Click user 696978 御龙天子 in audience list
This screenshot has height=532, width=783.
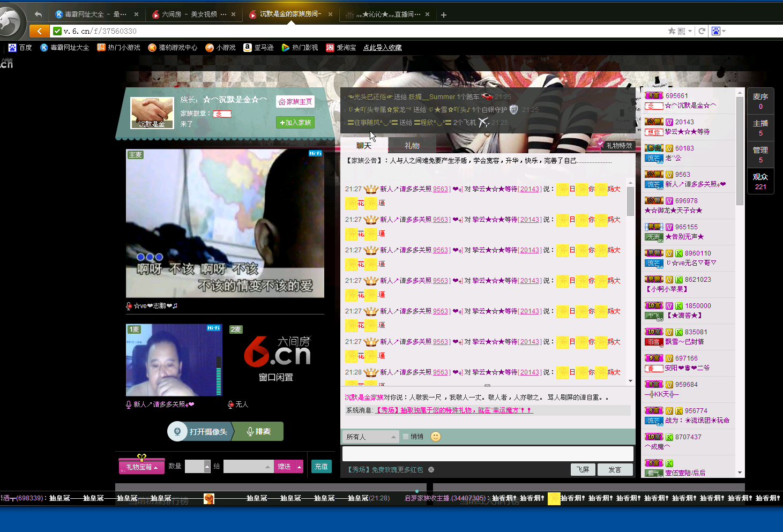point(688,206)
